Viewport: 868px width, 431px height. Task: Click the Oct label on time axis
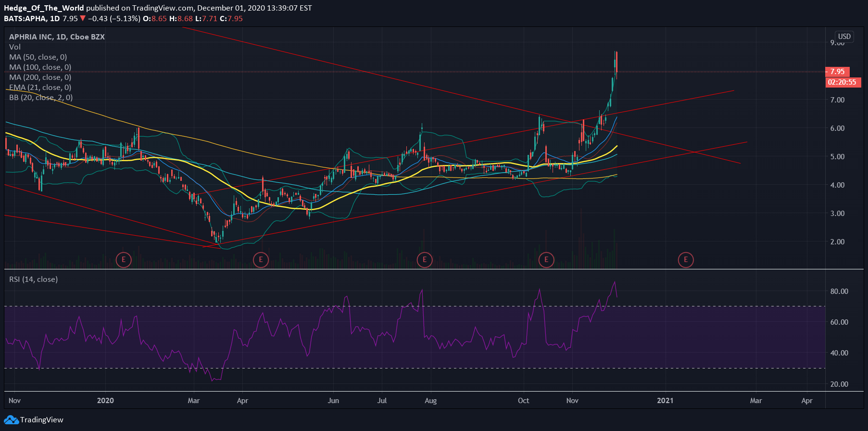(523, 400)
